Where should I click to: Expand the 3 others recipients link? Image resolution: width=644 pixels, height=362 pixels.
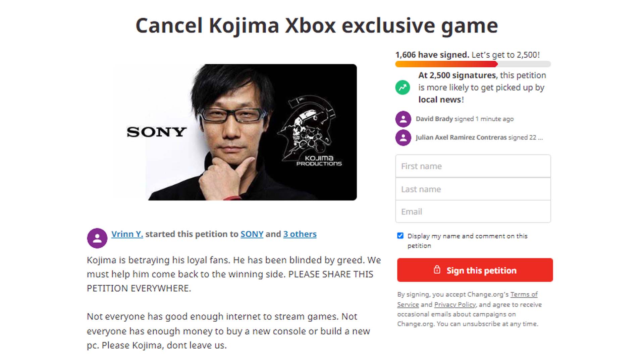[x=300, y=234]
